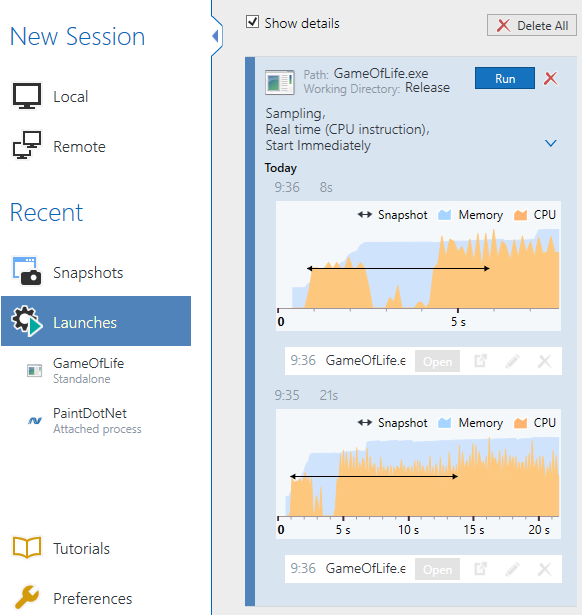Click Open for the 21s session snapshot
Screen dimensions: 582x615
coord(437,569)
